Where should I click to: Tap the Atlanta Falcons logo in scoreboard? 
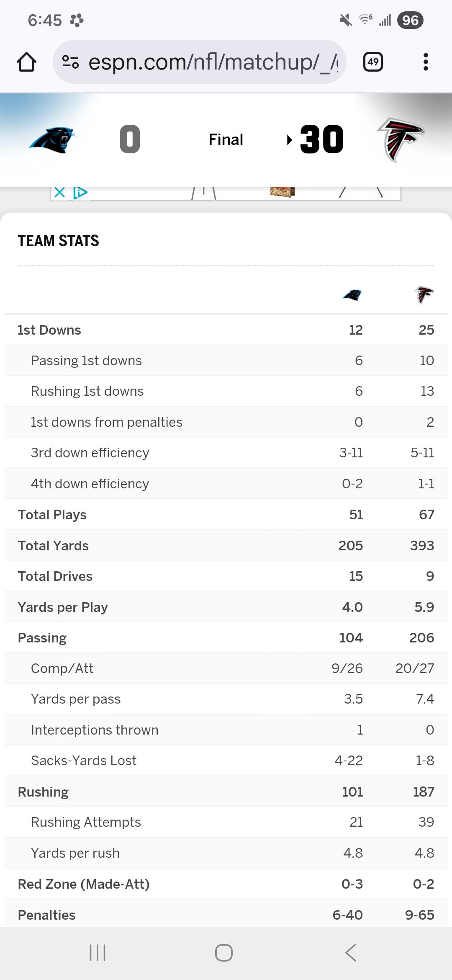401,139
